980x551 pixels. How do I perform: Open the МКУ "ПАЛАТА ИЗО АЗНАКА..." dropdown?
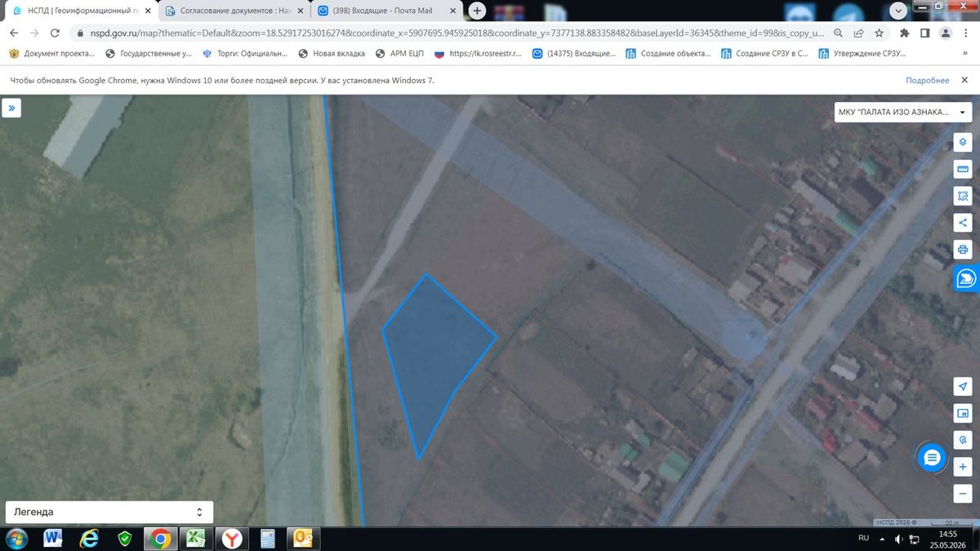902,113
